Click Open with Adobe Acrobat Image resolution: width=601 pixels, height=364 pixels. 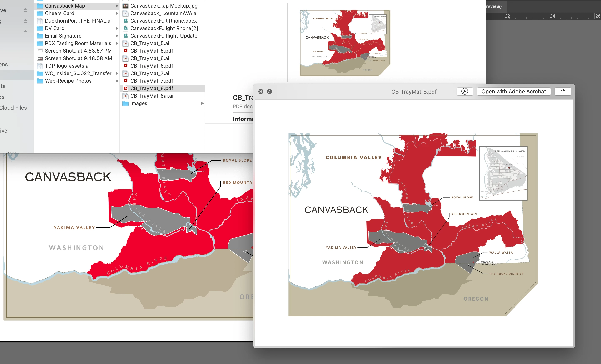(x=513, y=92)
